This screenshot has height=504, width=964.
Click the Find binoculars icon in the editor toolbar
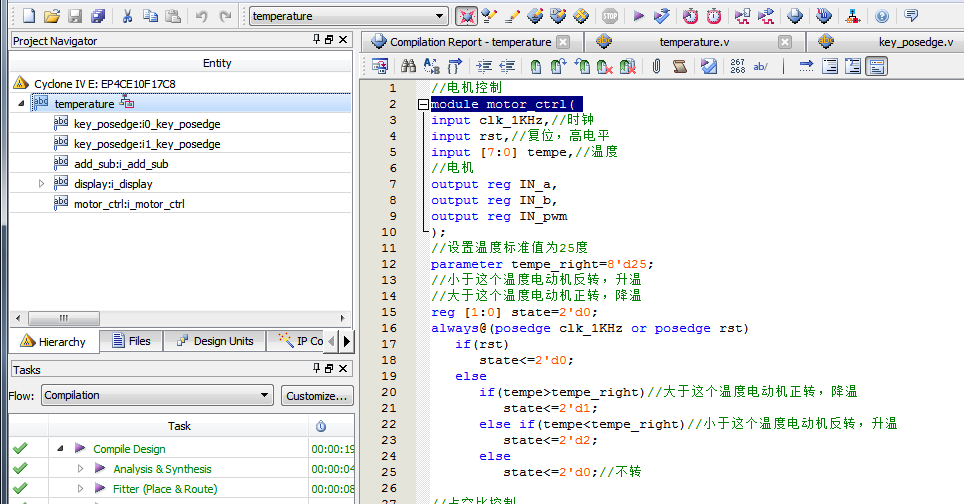[x=408, y=66]
